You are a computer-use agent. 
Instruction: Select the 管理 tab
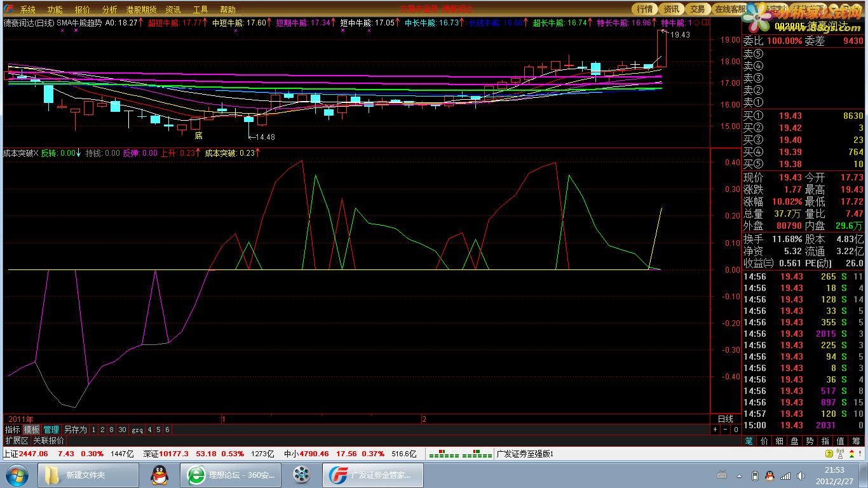pos(51,430)
